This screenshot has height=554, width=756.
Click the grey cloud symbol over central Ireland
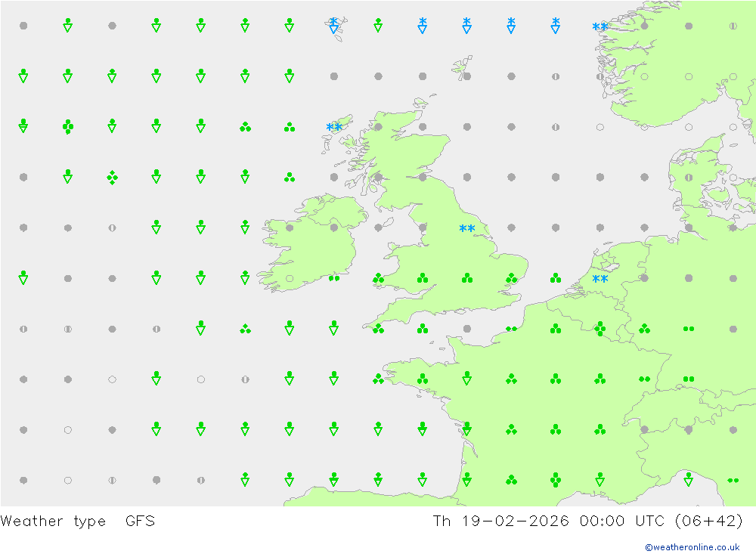click(x=333, y=227)
